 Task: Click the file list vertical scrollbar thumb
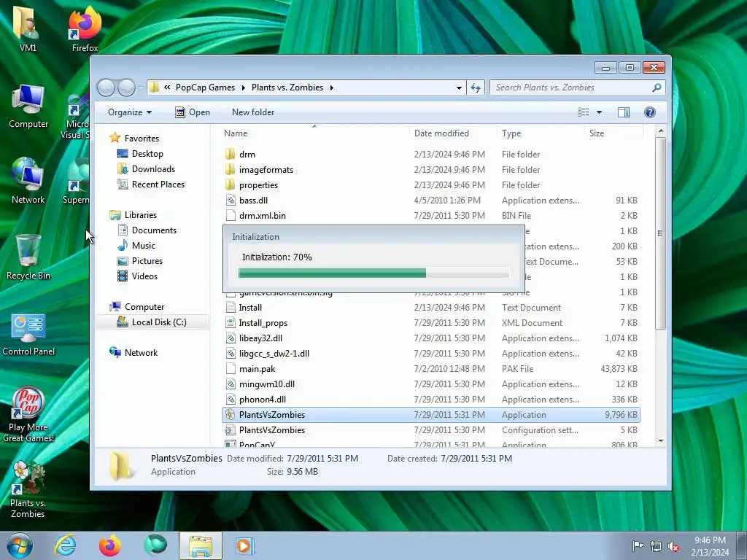[x=660, y=233]
